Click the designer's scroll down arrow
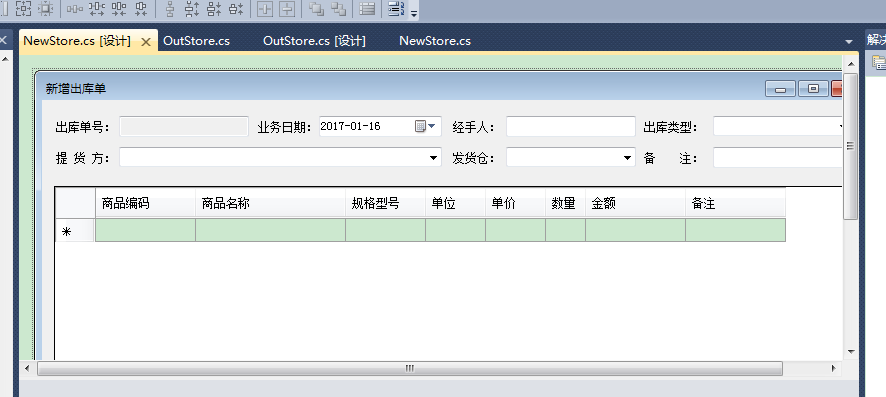Viewport: 886px width, 397px height. [851, 351]
